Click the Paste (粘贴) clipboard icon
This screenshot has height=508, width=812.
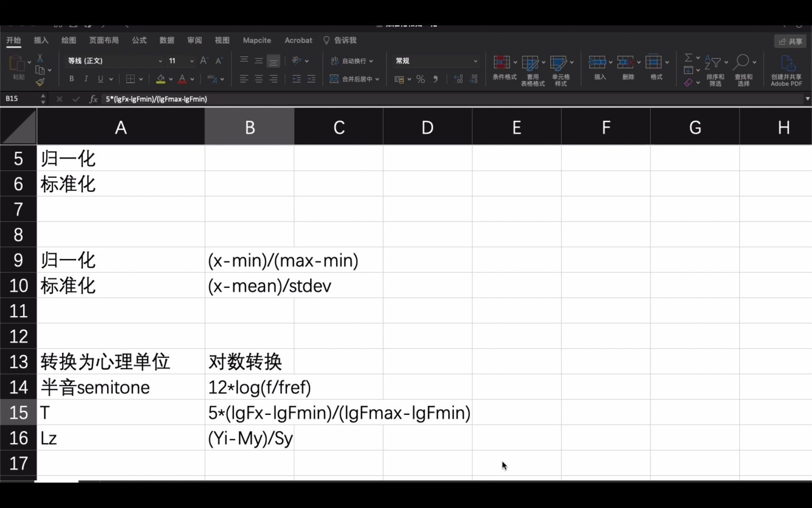pos(16,63)
